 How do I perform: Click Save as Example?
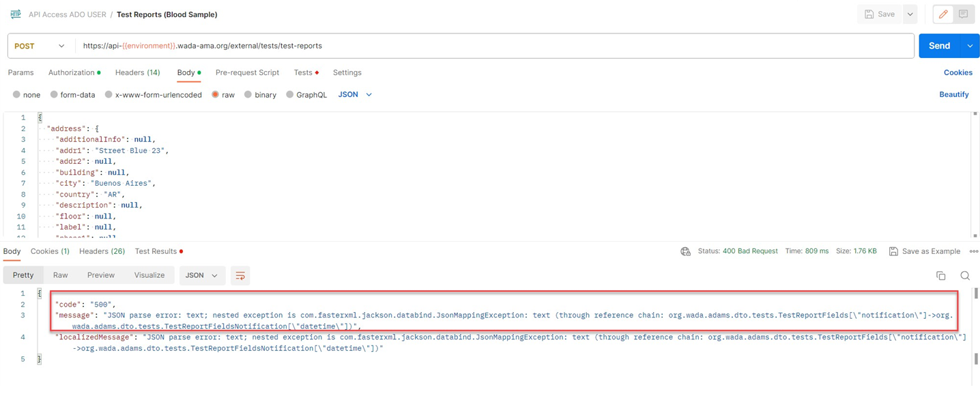[x=924, y=251]
